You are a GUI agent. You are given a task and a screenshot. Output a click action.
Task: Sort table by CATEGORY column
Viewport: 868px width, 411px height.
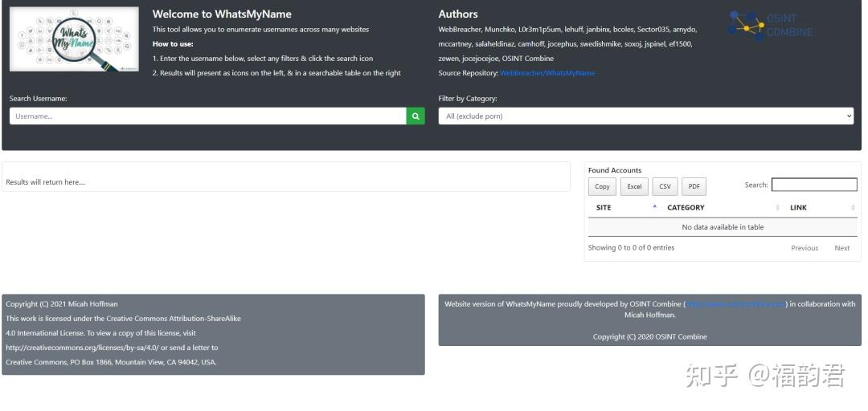686,208
